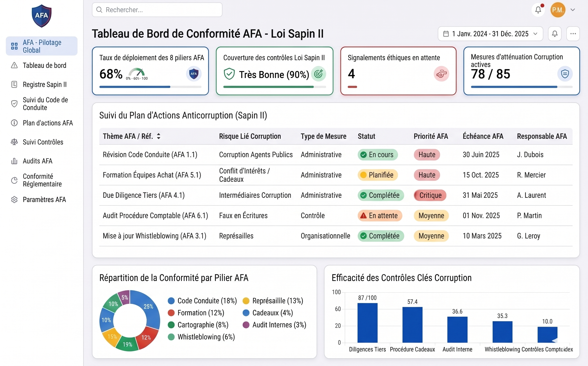Click the P.M. user avatar
588x366 pixels.
558,10
